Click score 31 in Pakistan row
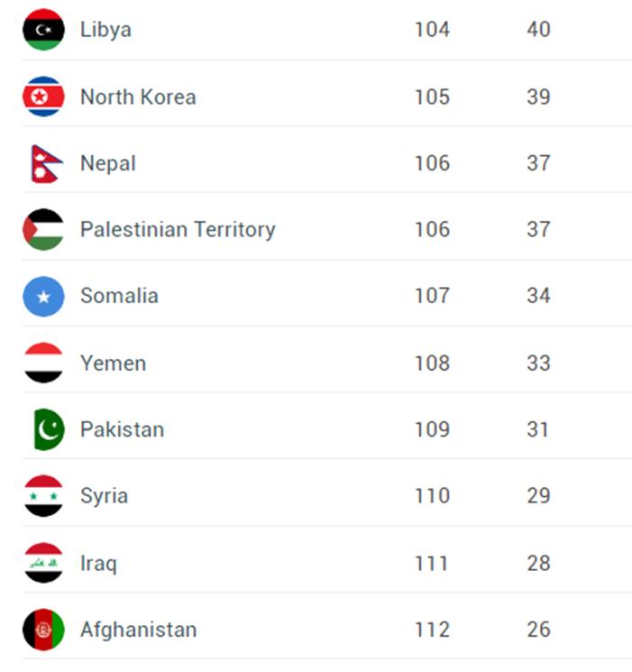 pyautogui.click(x=537, y=429)
